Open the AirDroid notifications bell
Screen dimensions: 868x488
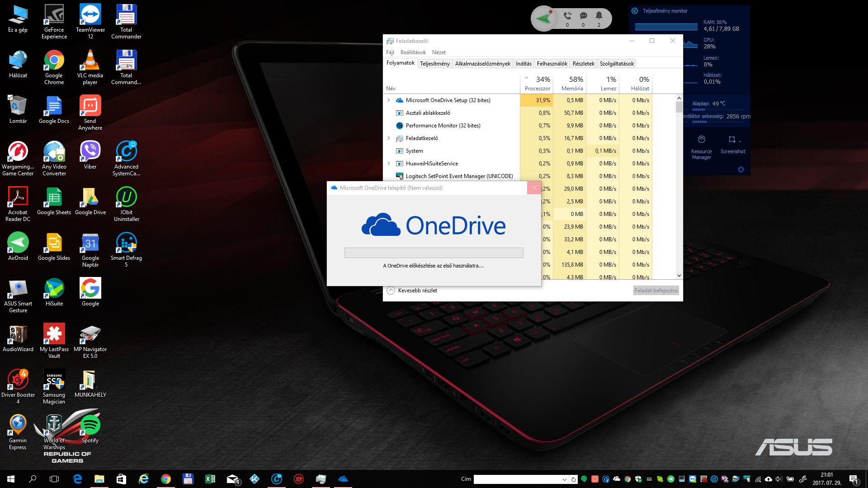(599, 16)
